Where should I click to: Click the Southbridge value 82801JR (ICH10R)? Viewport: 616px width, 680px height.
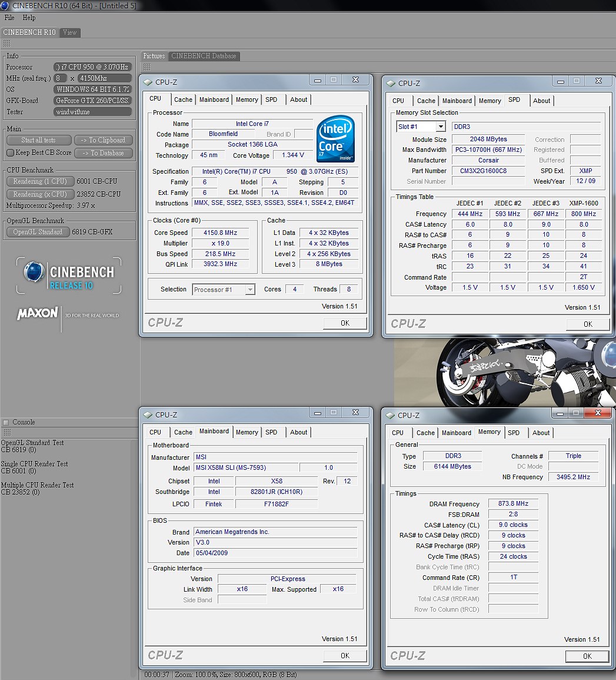tap(277, 492)
